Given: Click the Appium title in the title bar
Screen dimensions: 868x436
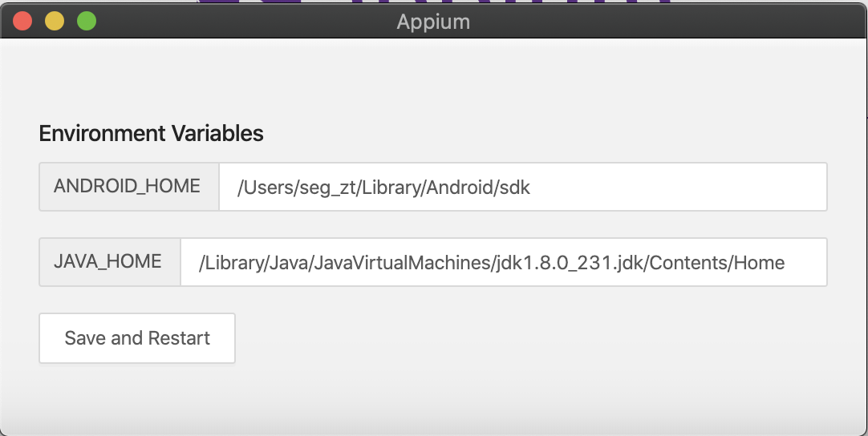Looking at the screenshot, I should coord(433,22).
